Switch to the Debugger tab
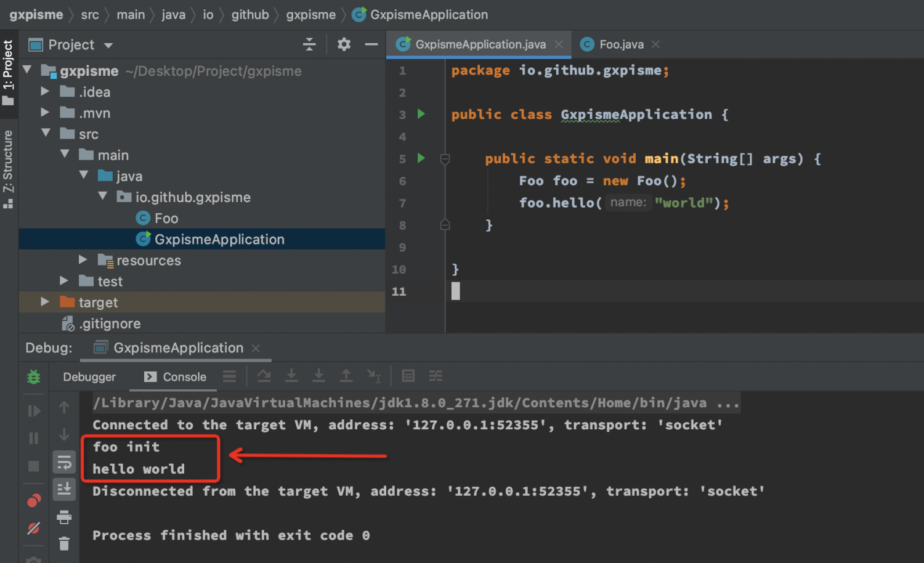Screen dimensions: 924x563 (x=89, y=377)
